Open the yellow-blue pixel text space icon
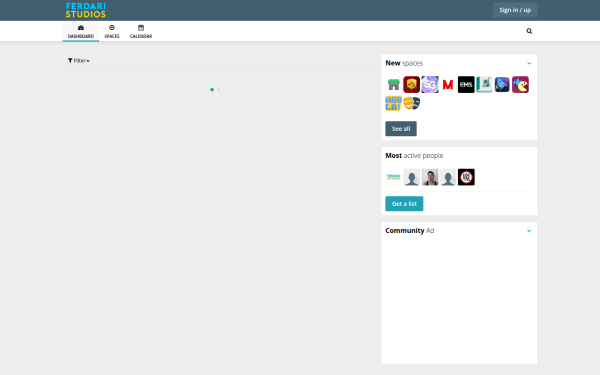Viewport: 600px width, 375px height. [x=393, y=103]
